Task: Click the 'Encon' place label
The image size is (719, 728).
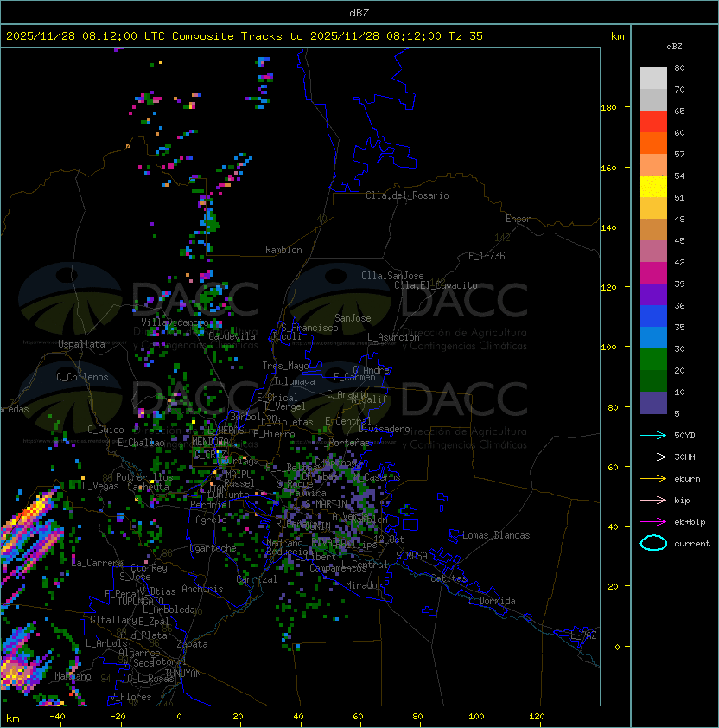Action: tap(519, 219)
